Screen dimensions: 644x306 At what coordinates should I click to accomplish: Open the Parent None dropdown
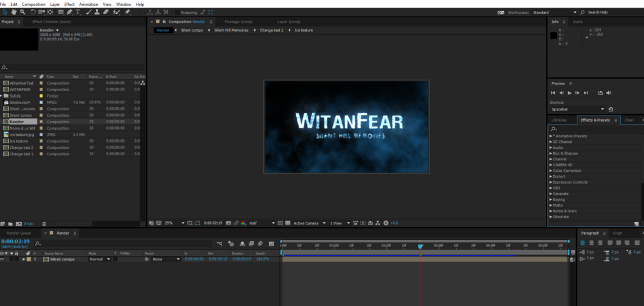click(166, 259)
